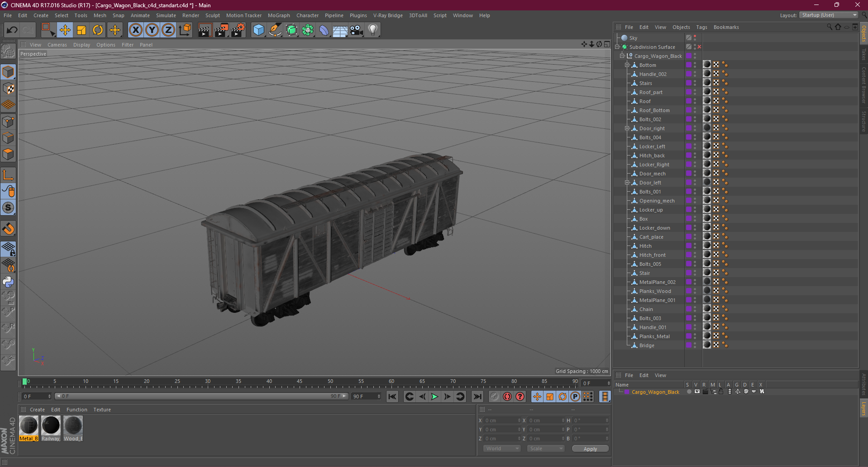Toggle Y axis lock
Image resolution: width=868 pixels, height=467 pixels.
pos(152,30)
